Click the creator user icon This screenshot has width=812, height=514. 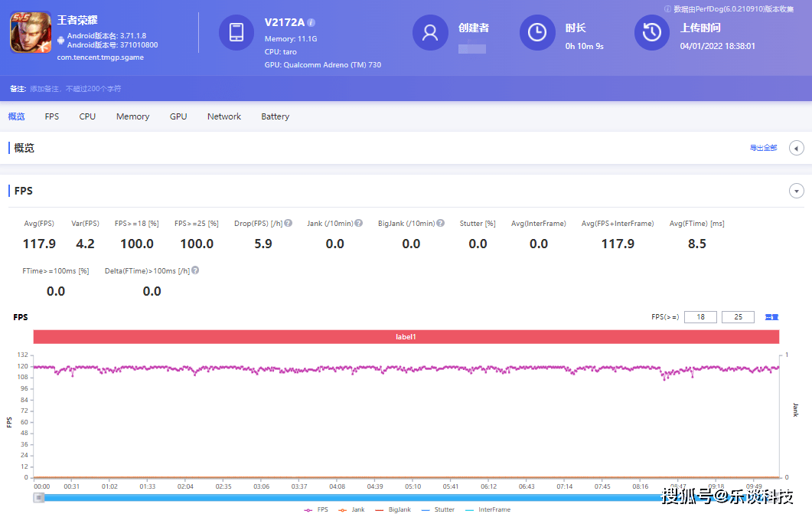tap(430, 32)
